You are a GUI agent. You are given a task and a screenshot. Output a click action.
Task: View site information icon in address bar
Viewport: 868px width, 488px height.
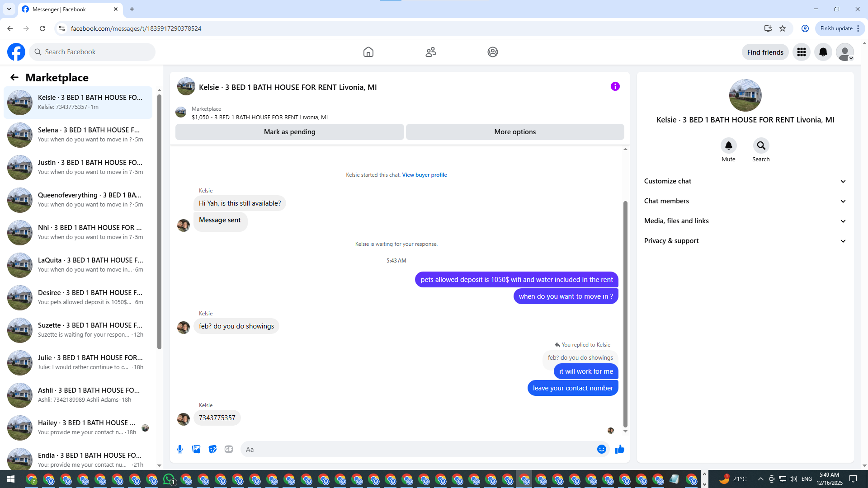click(62, 28)
